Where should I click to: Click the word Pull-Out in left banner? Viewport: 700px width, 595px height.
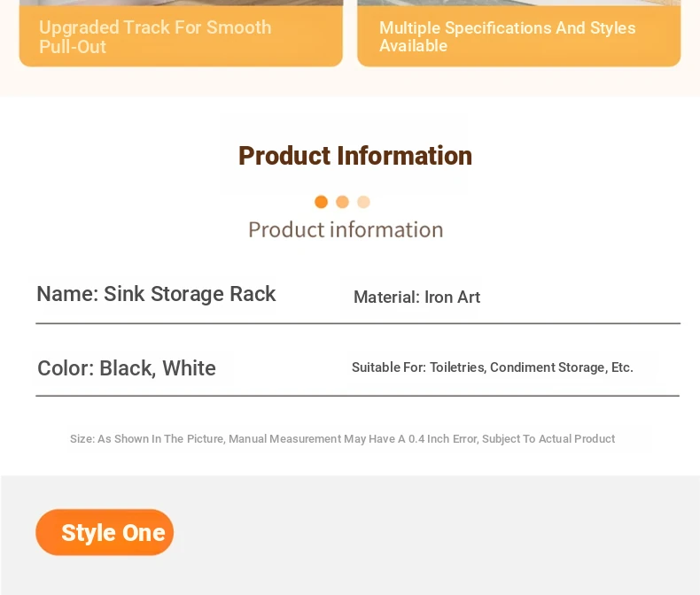tap(73, 47)
